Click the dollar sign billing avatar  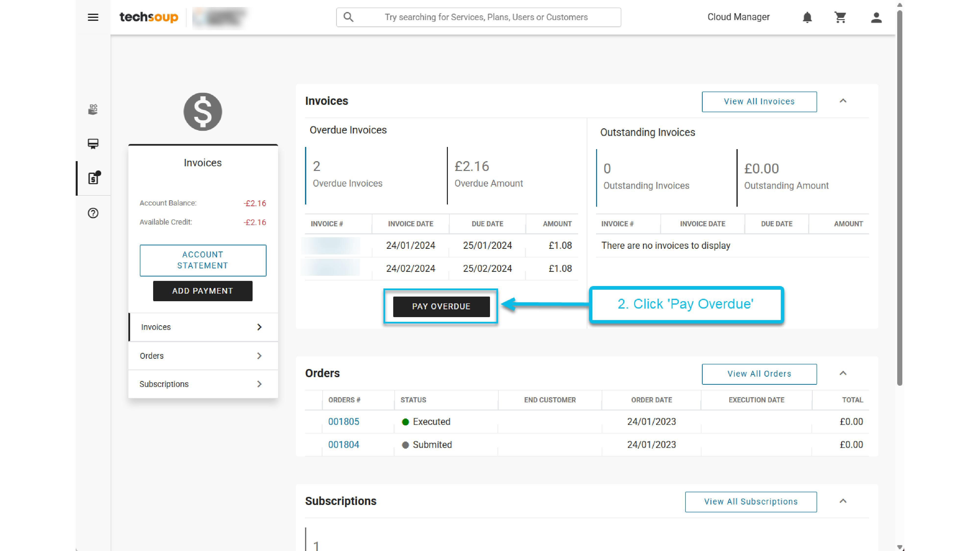[203, 112]
